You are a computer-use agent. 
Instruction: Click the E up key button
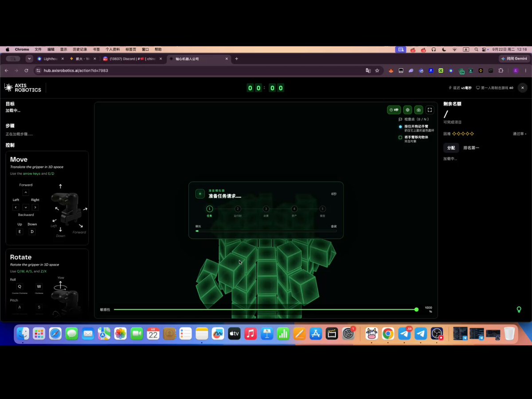click(20, 232)
